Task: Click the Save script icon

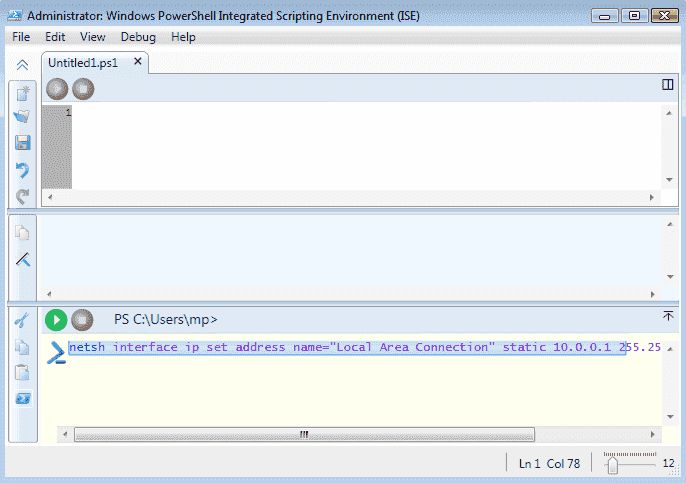Action: pyautogui.click(x=23, y=143)
